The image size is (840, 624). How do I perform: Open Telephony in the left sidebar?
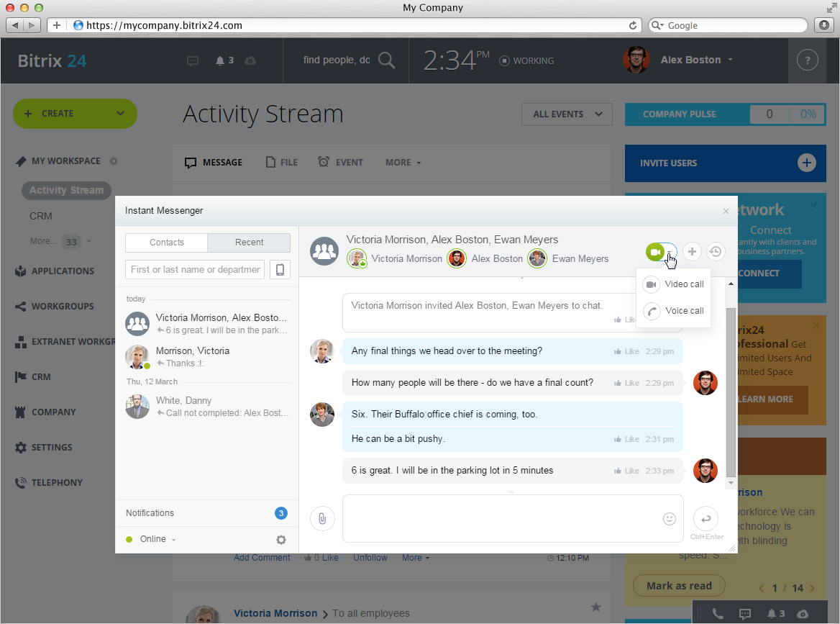click(x=49, y=482)
